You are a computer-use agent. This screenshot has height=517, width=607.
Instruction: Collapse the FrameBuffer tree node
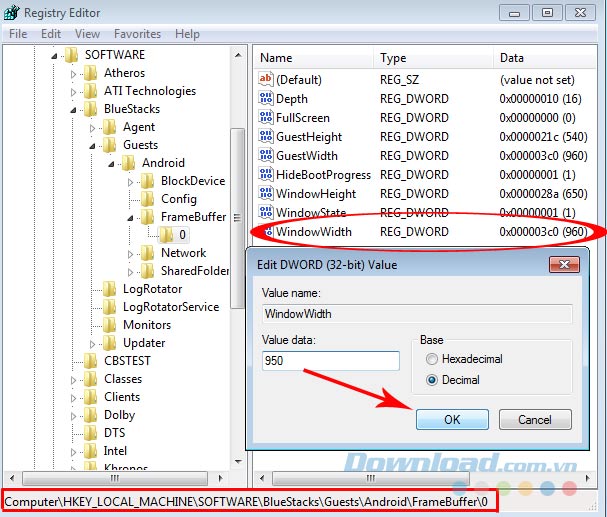pyautogui.click(x=130, y=218)
